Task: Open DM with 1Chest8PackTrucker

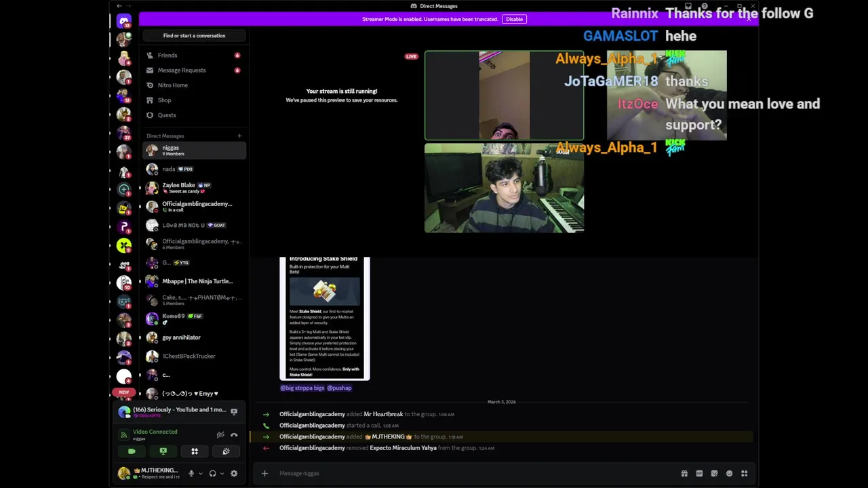Action: coord(194,357)
